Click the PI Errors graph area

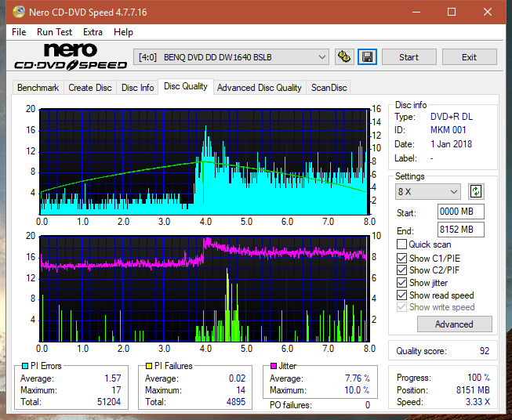[x=204, y=162]
